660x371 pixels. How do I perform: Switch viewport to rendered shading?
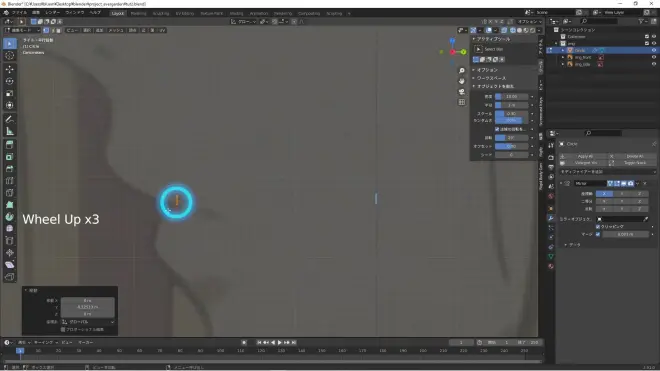click(x=532, y=30)
